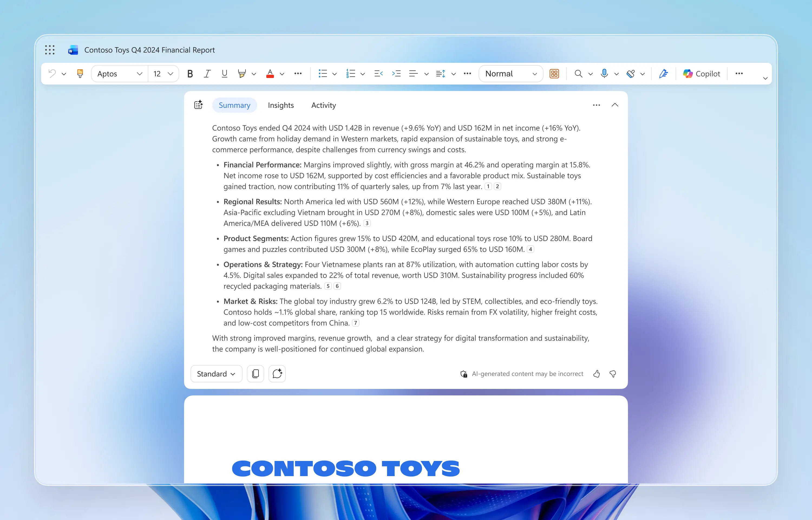Switch to the Activity tab
This screenshot has width=812, height=520.
(323, 105)
